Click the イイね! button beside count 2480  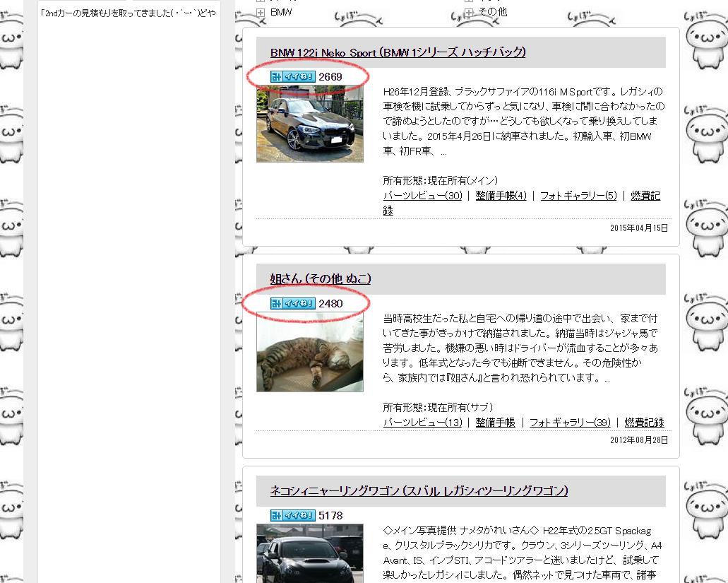[292, 303]
